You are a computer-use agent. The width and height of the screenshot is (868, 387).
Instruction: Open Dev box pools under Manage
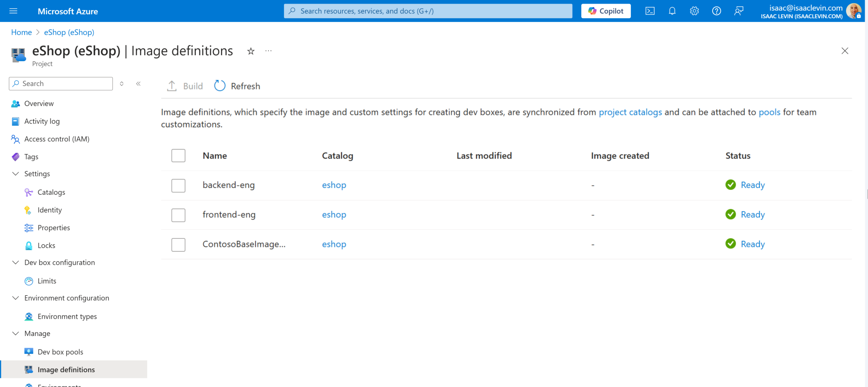[x=60, y=352]
